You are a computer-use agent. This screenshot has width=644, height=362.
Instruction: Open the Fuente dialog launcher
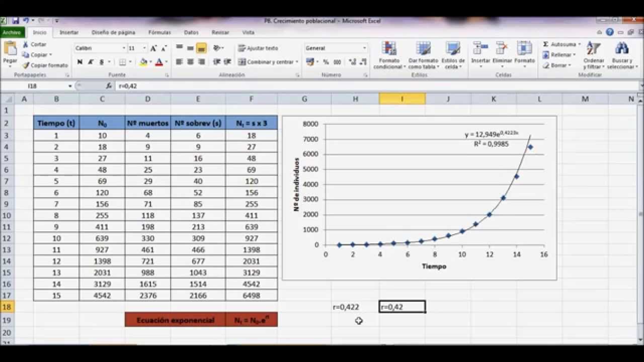167,75
